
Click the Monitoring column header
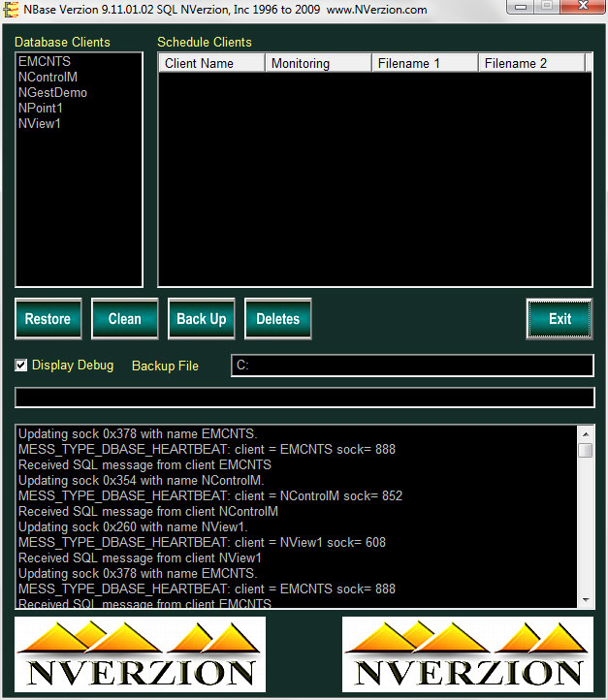tap(318, 63)
